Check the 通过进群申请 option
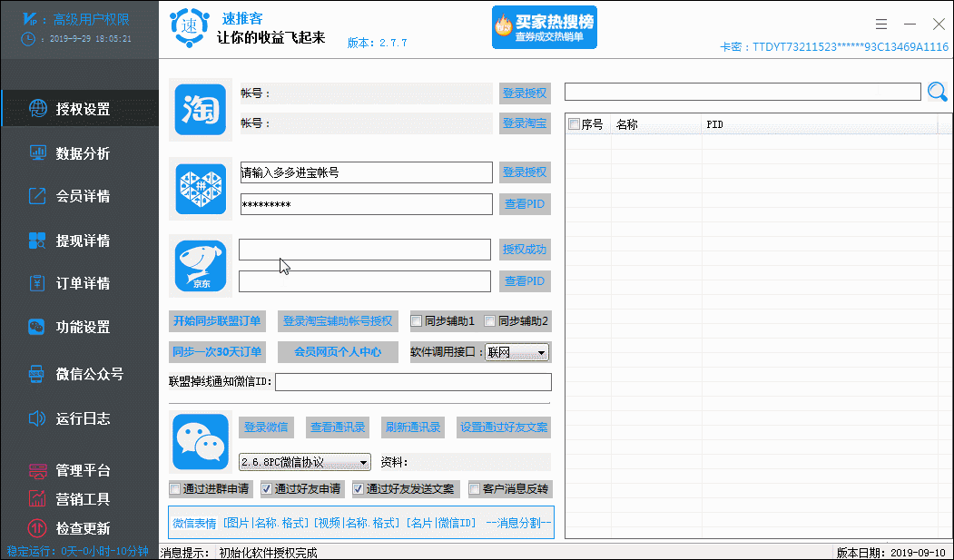This screenshot has height=560, width=954. 175,489
